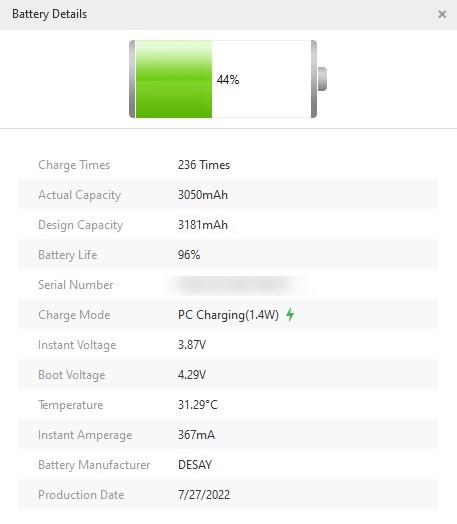Click the Charge Mode label
The width and height of the screenshot is (457, 524).
point(74,315)
